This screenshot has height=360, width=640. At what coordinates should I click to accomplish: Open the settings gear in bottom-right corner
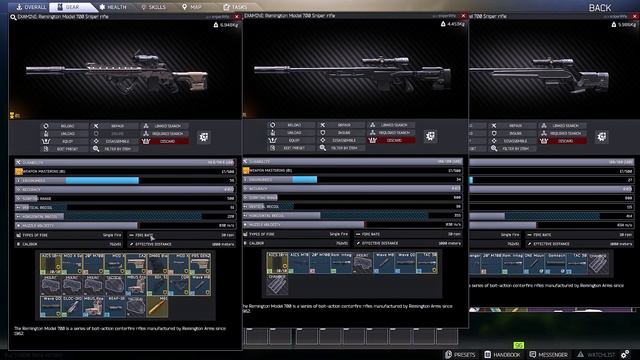tap(625, 354)
